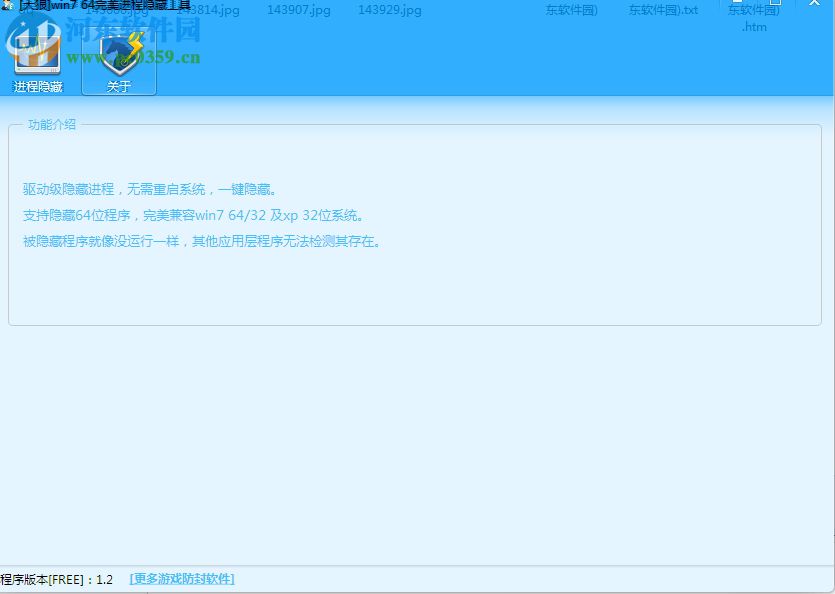Click the text line 驱动级隐藏进程
Screen dimensions: 835x594
(x=149, y=189)
